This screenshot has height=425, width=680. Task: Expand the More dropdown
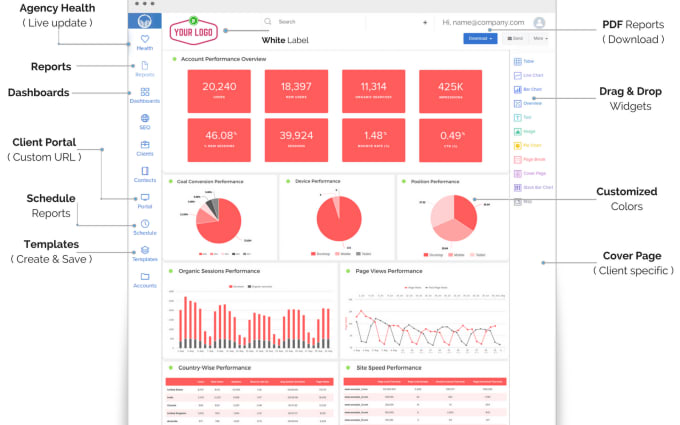point(540,39)
